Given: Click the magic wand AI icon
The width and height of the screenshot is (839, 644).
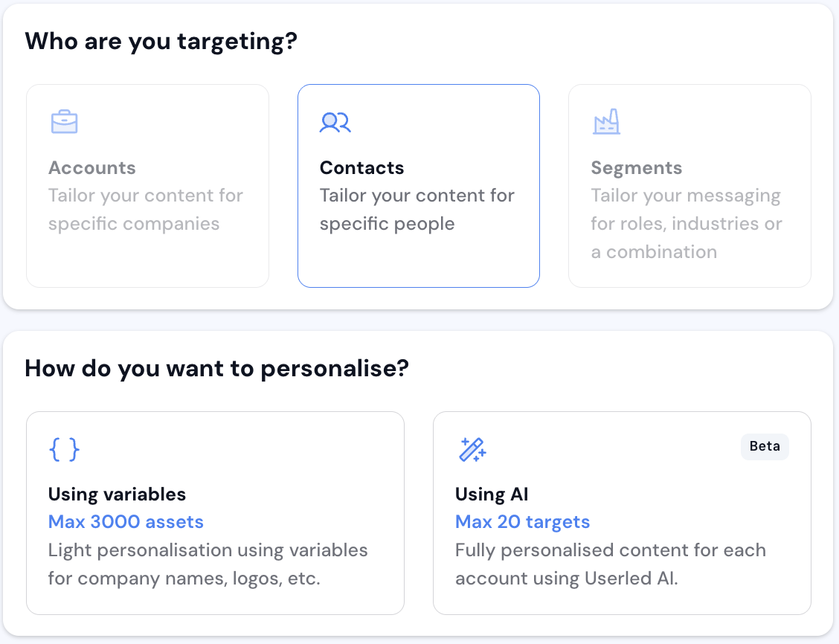Looking at the screenshot, I should [472, 449].
